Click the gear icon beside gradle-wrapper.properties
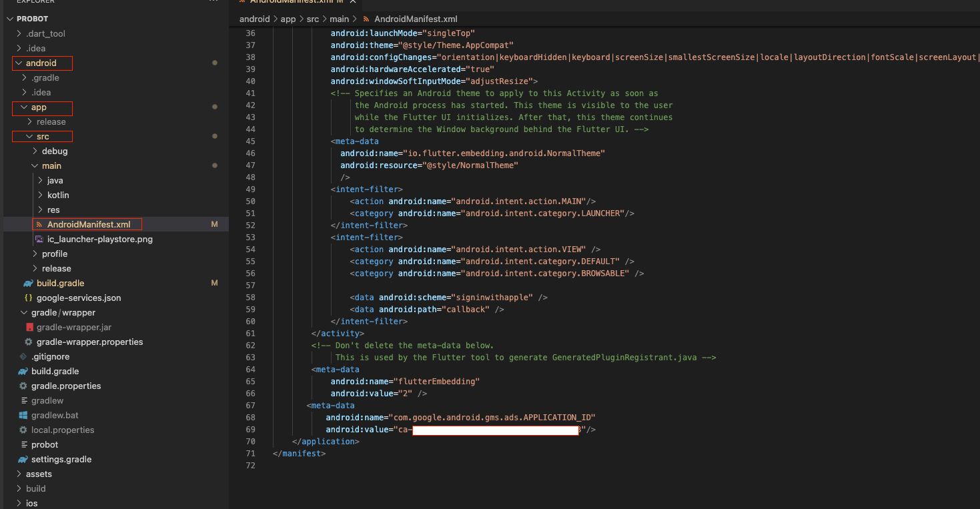This screenshot has height=509, width=980. click(x=28, y=342)
